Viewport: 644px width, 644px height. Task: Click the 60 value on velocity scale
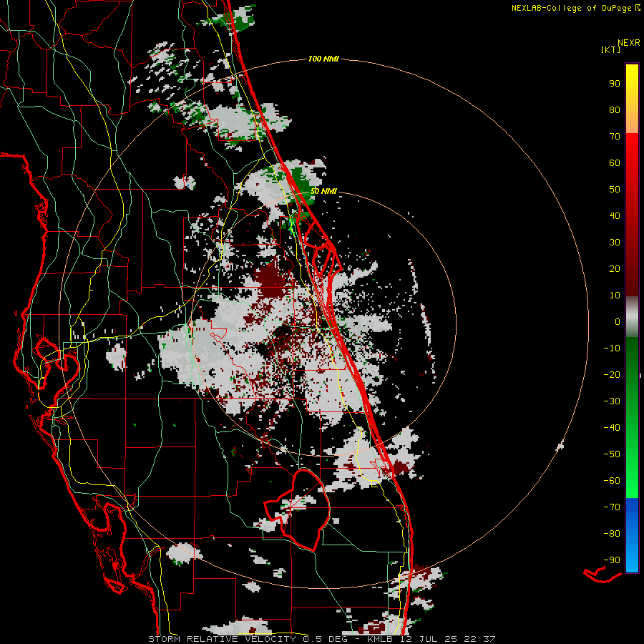[x=615, y=162]
